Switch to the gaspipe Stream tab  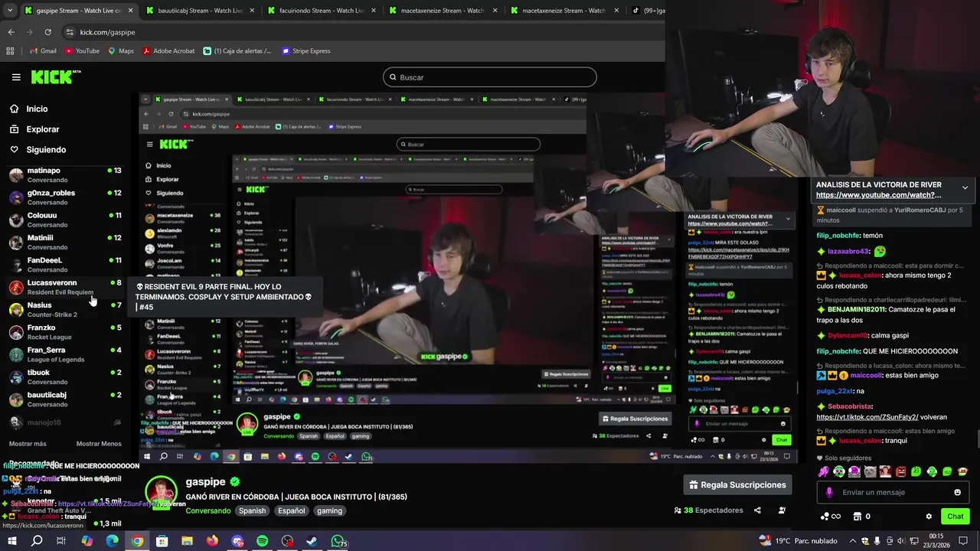(80, 11)
